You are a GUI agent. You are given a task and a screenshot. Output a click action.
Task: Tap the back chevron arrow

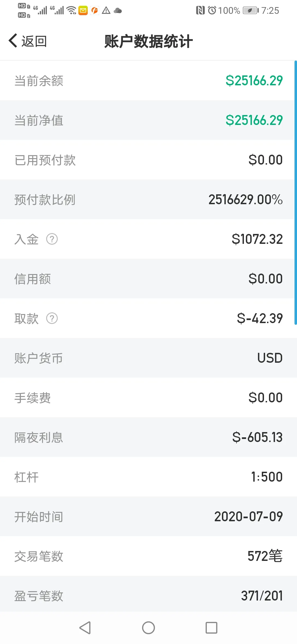[x=13, y=41]
